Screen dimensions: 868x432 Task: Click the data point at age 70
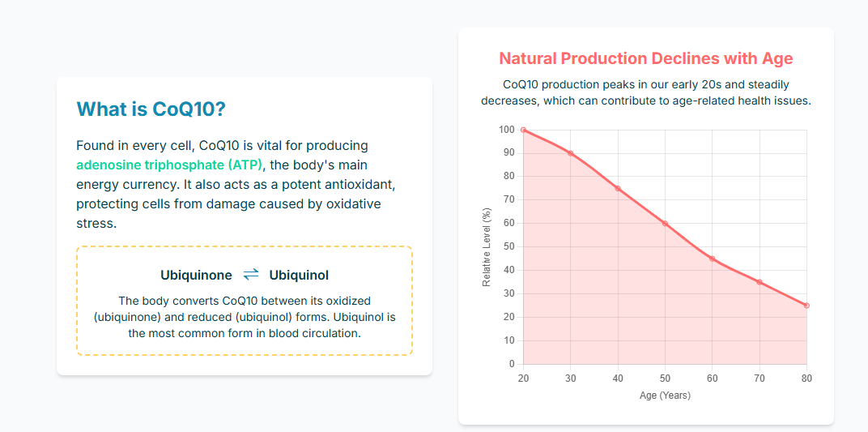(x=759, y=282)
